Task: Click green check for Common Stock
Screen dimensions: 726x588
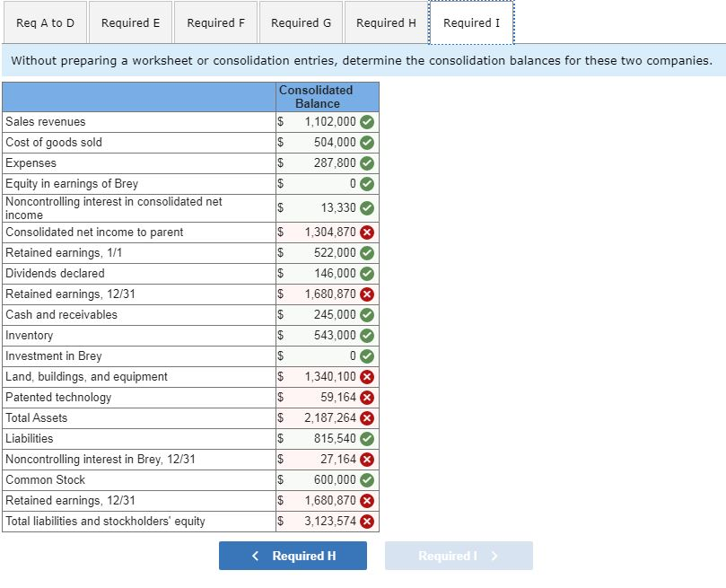Action: pyautogui.click(x=367, y=480)
